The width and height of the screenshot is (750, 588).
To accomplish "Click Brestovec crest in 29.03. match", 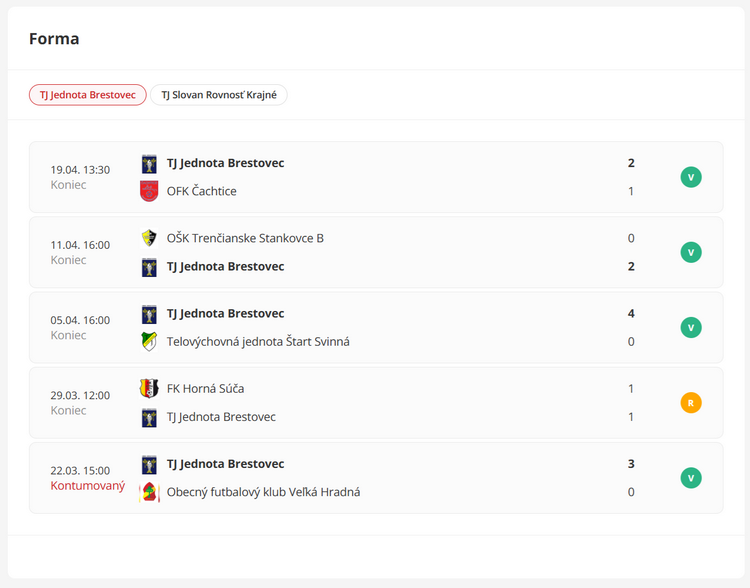I will point(149,418).
